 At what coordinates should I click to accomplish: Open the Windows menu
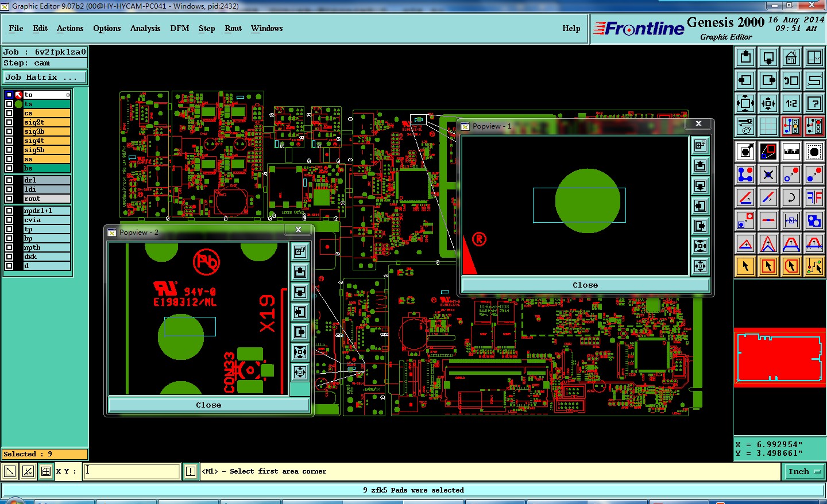tap(266, 28)
